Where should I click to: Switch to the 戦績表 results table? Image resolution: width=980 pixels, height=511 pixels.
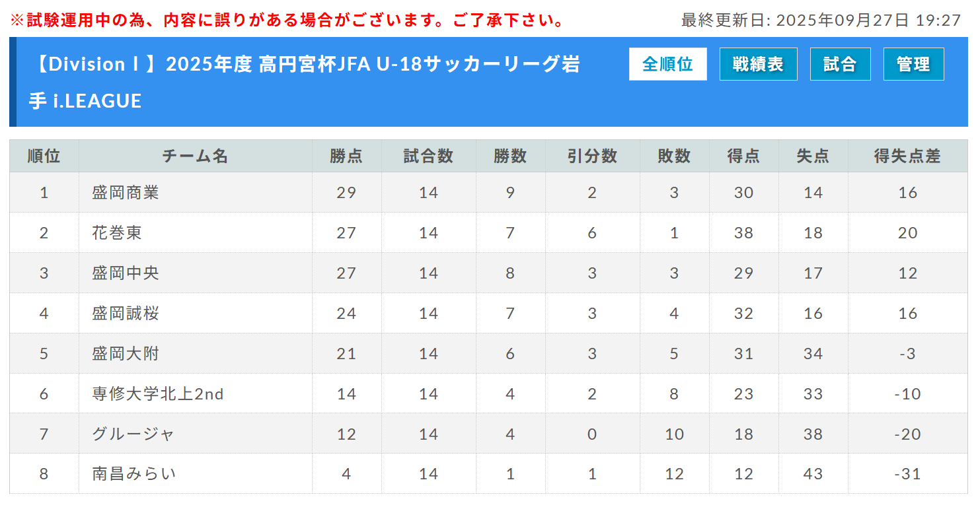(x=758, y=64)
